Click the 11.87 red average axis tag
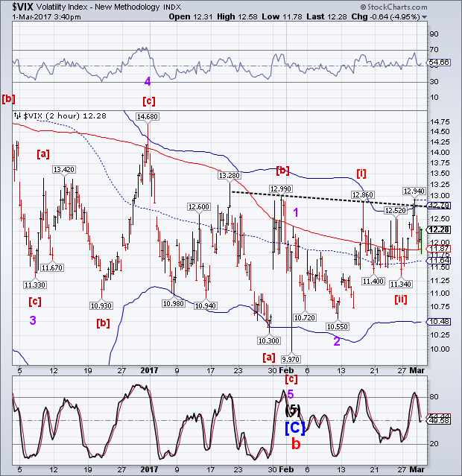462x476 pixels. [439, 249]
